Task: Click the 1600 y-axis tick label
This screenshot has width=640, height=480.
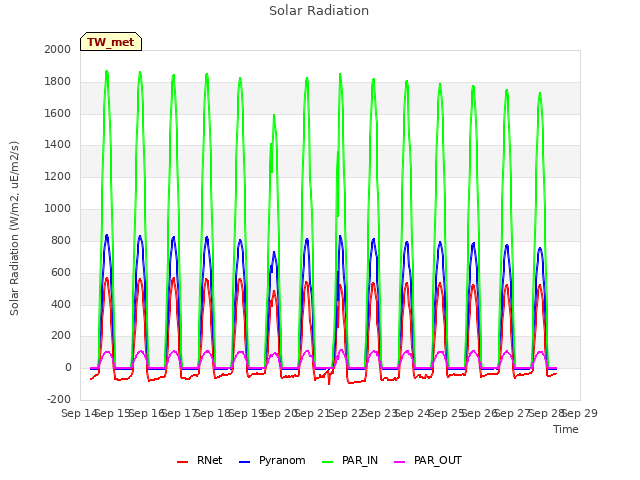Action: (58, 113)
